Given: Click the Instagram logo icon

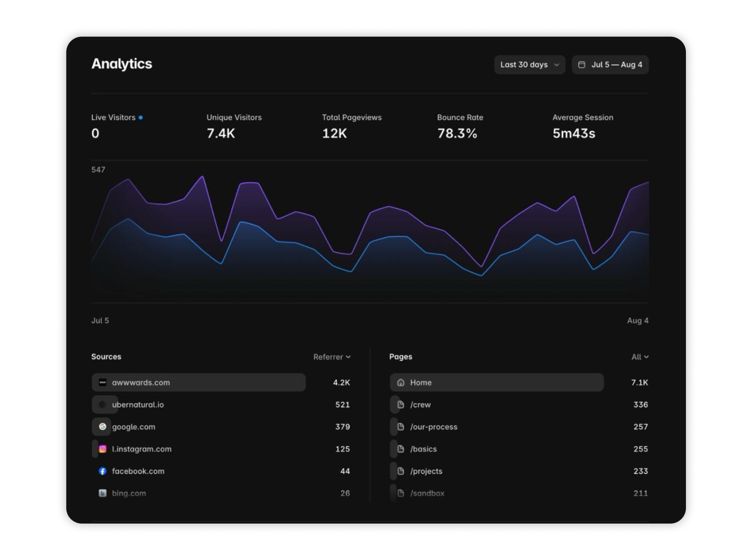Looking at the screenshot, I should (102, 449).
